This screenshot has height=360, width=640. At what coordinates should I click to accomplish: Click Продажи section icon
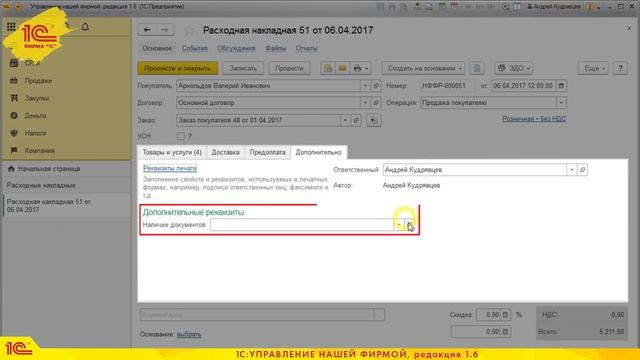[14, 80]
